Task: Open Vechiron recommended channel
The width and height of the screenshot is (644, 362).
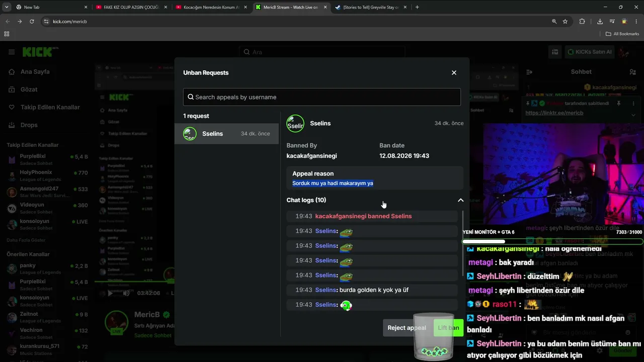Action: [48, 333]
